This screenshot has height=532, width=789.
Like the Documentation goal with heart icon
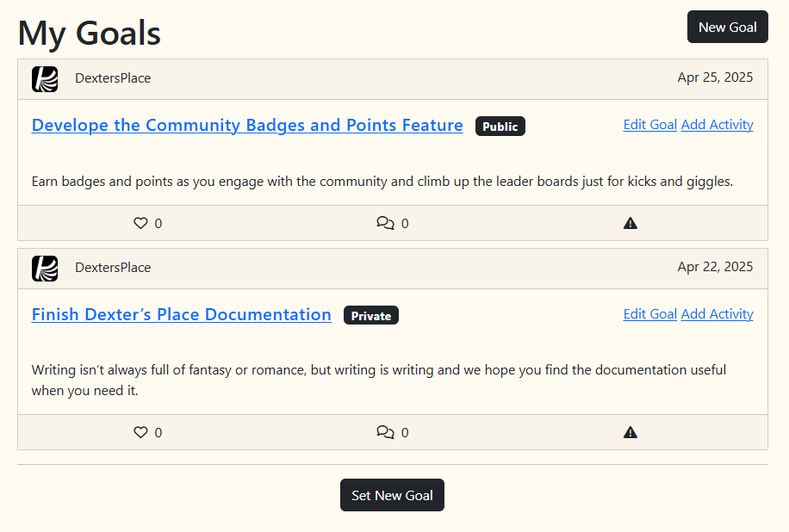(140, 432)
